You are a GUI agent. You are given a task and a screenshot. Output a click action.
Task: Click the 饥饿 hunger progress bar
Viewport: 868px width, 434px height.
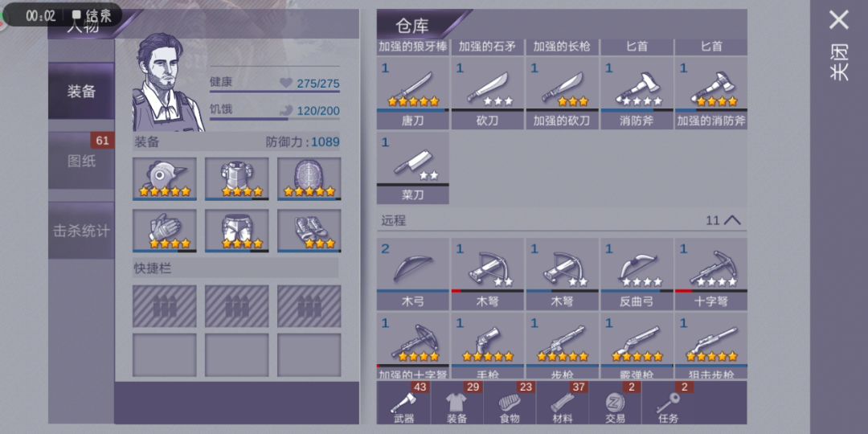274,118
